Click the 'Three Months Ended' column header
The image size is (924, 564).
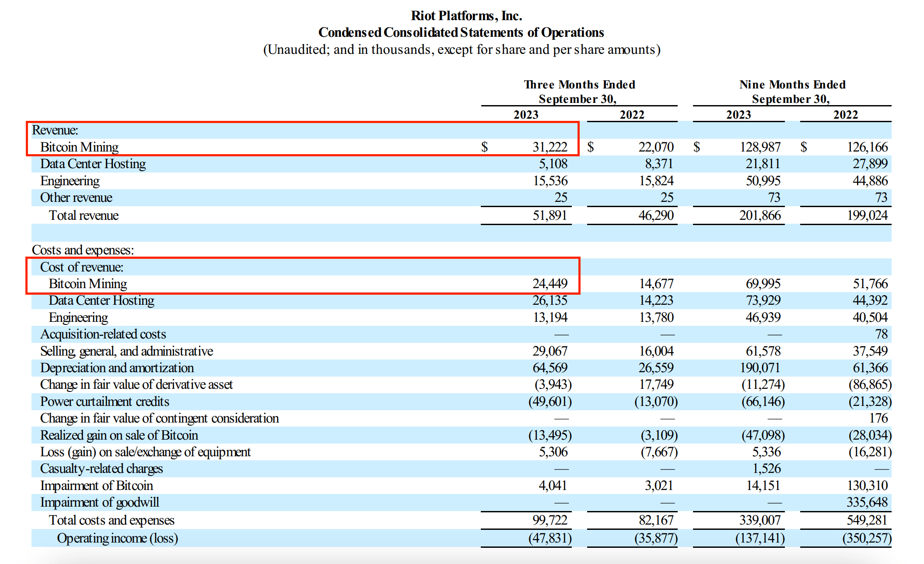[x=579, y=85]
